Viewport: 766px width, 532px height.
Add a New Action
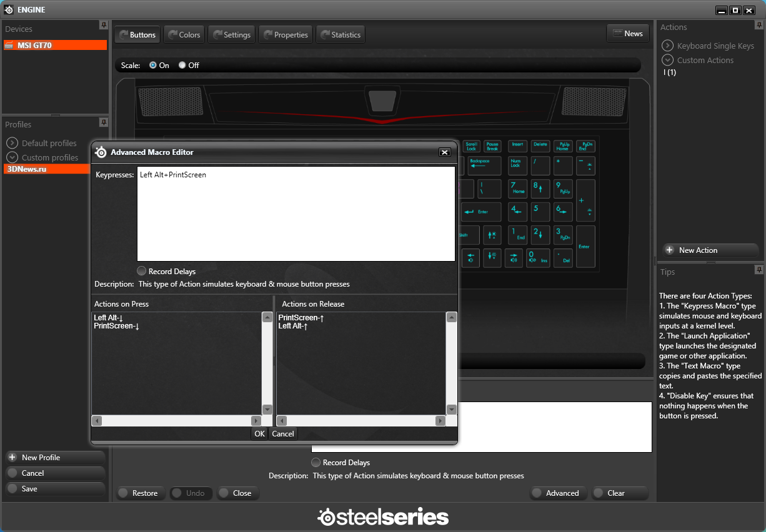(710, 250)
